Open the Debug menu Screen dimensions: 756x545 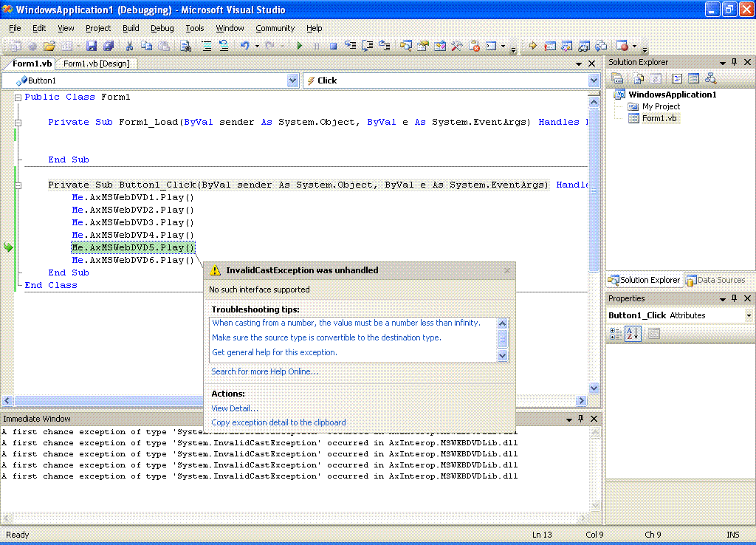tap(162, 28)
